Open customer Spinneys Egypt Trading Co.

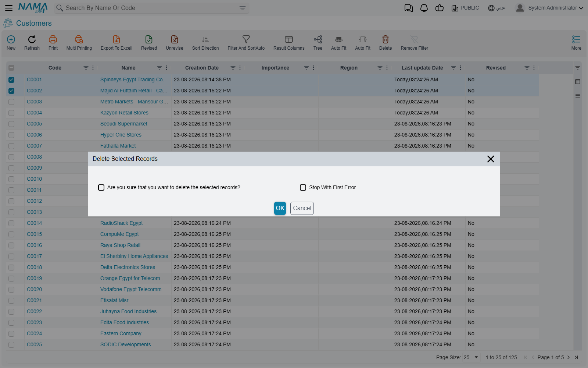tap(132, 80)
